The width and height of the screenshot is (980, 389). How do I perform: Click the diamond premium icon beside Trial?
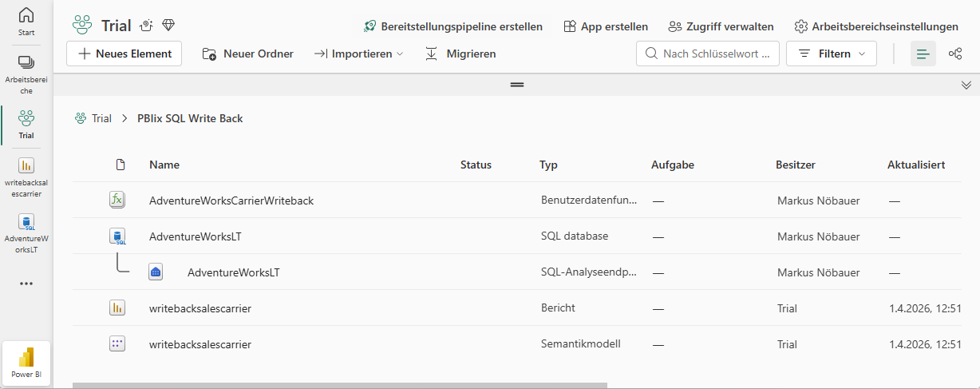click(x=168, y=26)
